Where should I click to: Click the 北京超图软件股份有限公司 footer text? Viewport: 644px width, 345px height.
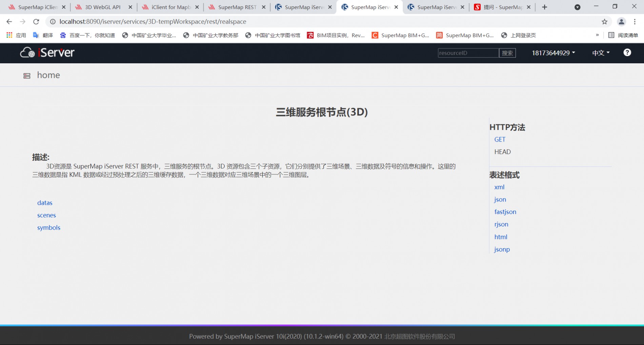(x=420, y=337)
